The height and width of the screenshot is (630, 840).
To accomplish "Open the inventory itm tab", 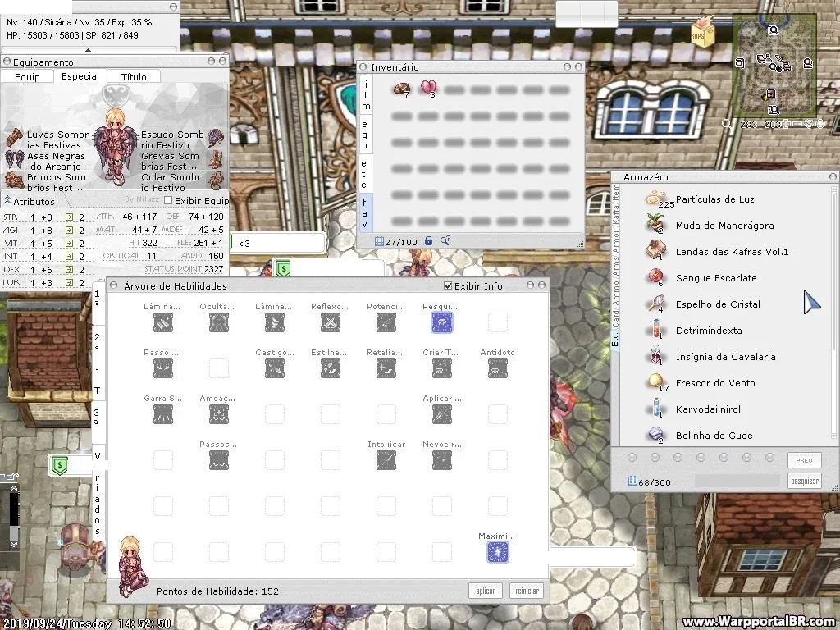I will point(365,95).
